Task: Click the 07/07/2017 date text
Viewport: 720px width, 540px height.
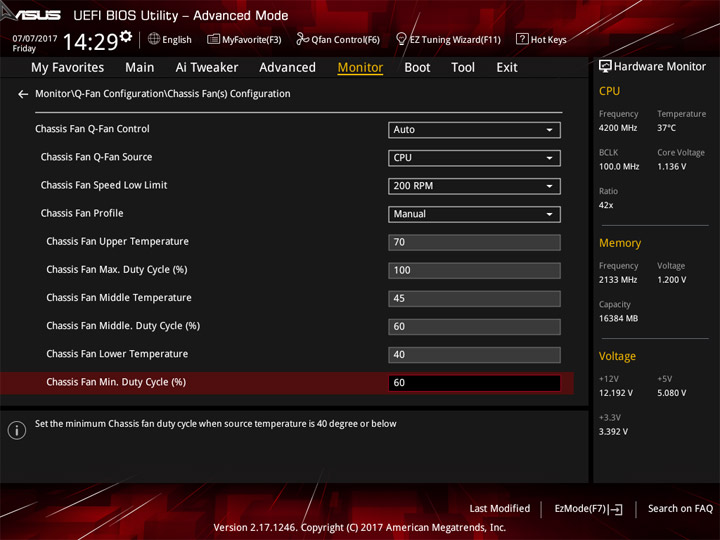Action: point(35,39)
